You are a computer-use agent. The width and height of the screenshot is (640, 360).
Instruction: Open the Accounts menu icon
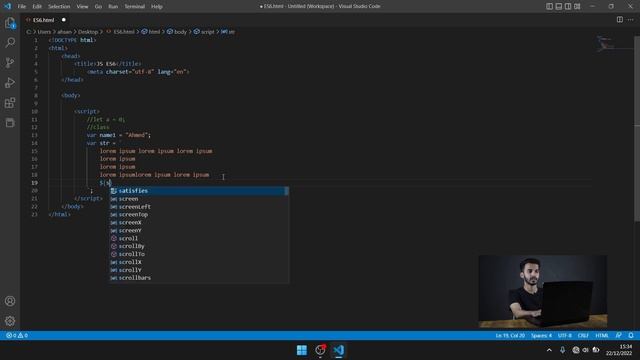coord(10,301)
